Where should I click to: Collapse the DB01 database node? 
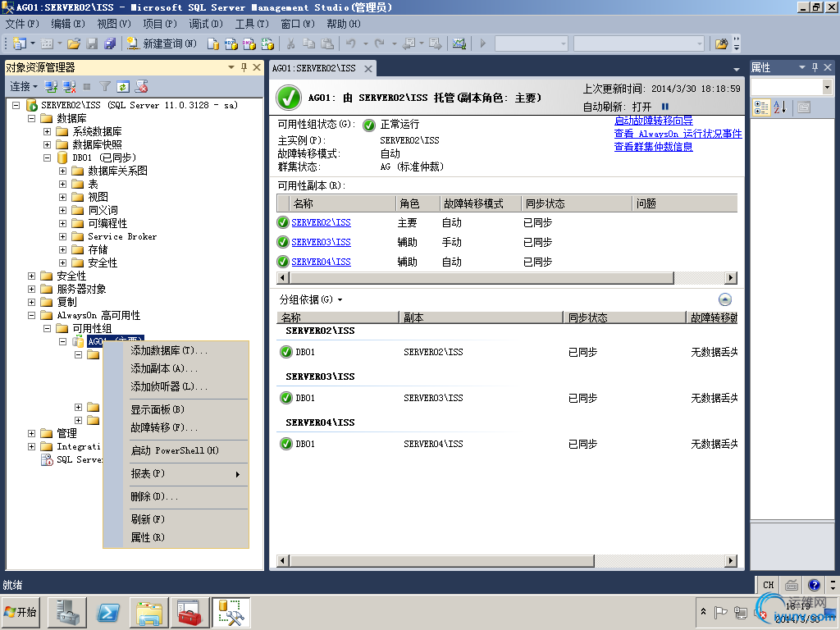[x=47, y=158]
